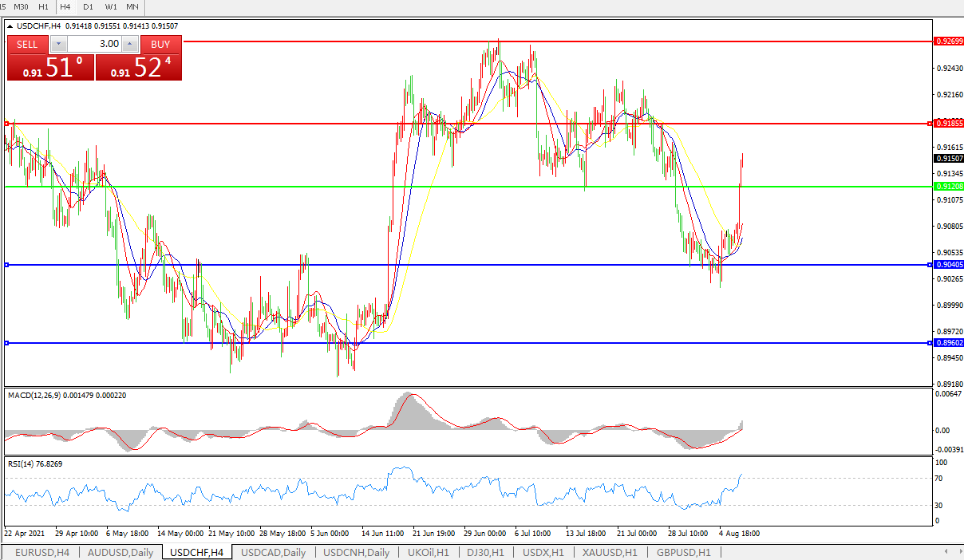Decrease lot volume with down arrow
The image size is (964, 560).
(x=59, y=45)
